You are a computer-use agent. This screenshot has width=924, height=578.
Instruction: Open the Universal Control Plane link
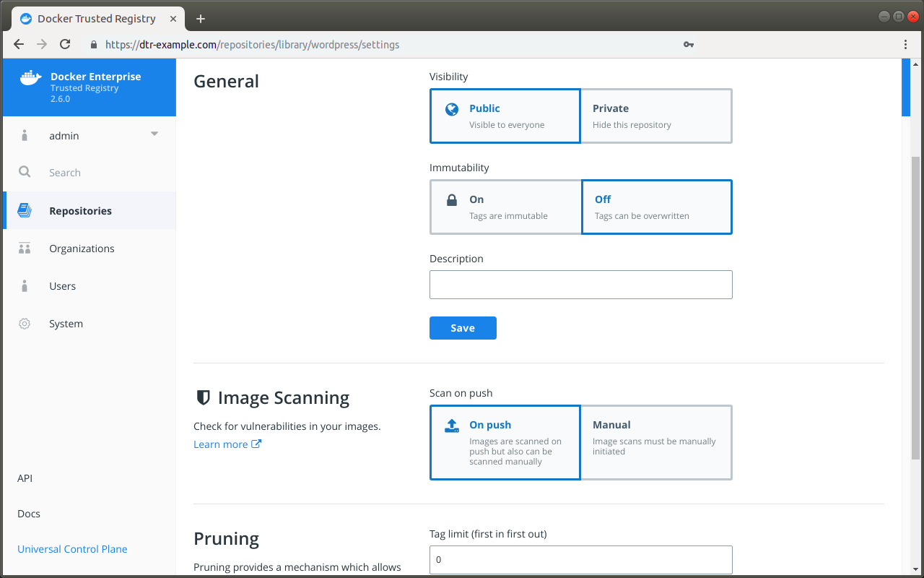click(x=72, y=549)
